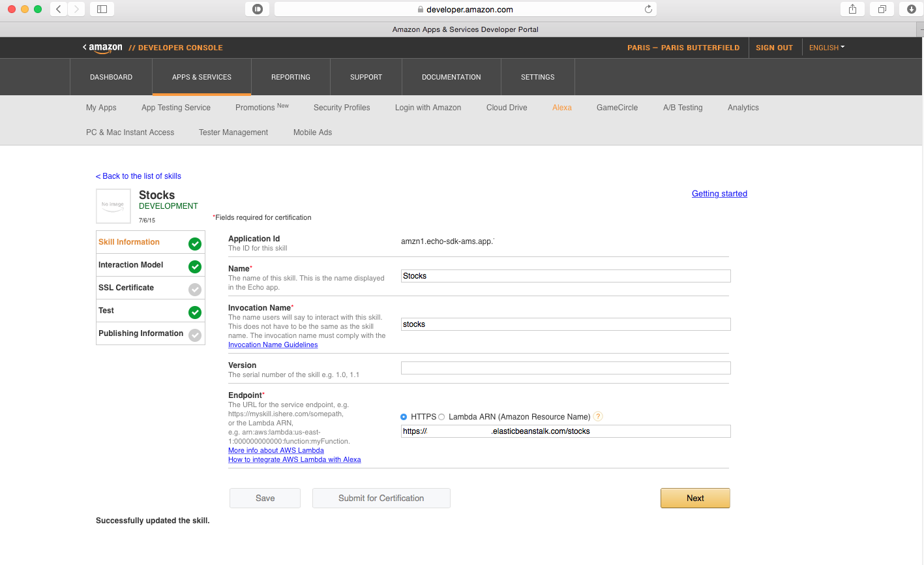Open the ENGLISH language dropdown
Screen dimensions: 924x565
click(826, 48)
